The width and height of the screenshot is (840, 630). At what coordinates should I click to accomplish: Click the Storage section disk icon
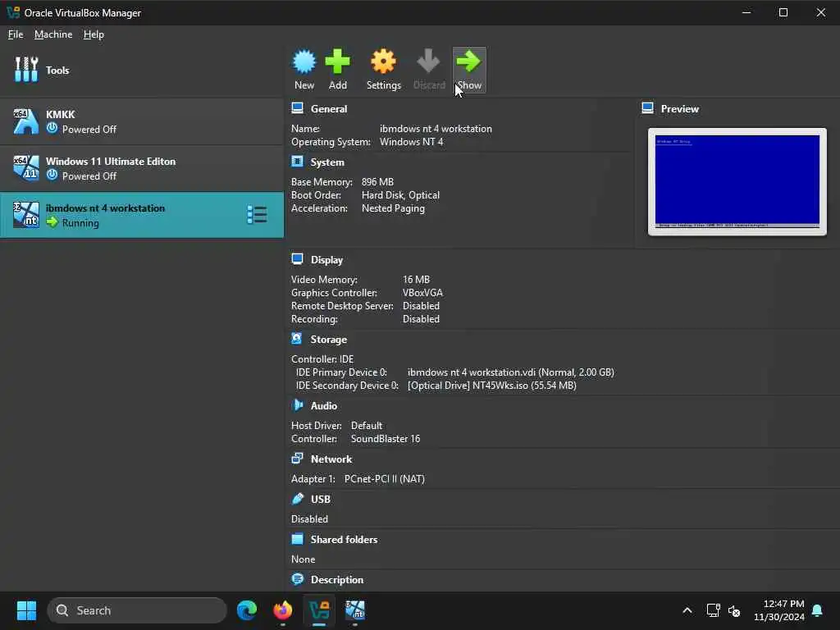pyautogui.click(x=297, y=339)
